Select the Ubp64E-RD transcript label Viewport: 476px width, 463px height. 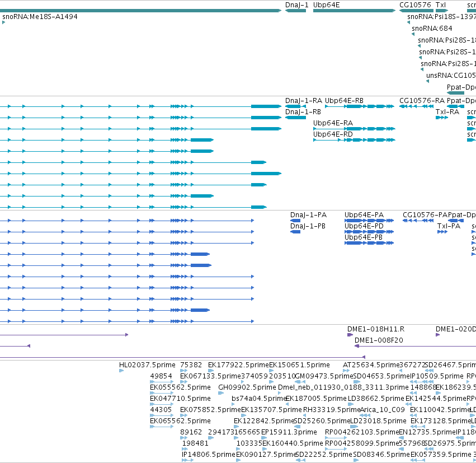[333, 134]
